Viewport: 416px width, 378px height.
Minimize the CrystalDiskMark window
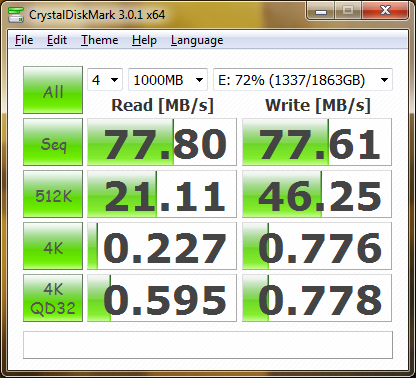tap(321, 11)
